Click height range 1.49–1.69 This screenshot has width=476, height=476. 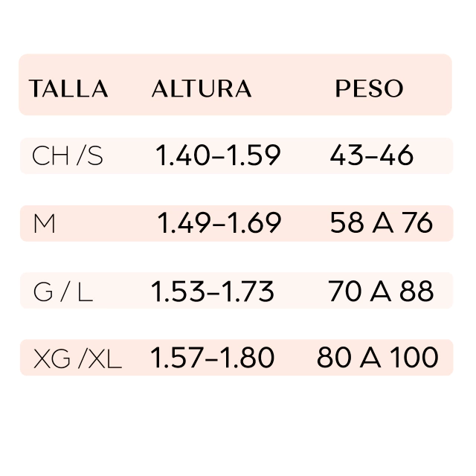pos(219,223)
